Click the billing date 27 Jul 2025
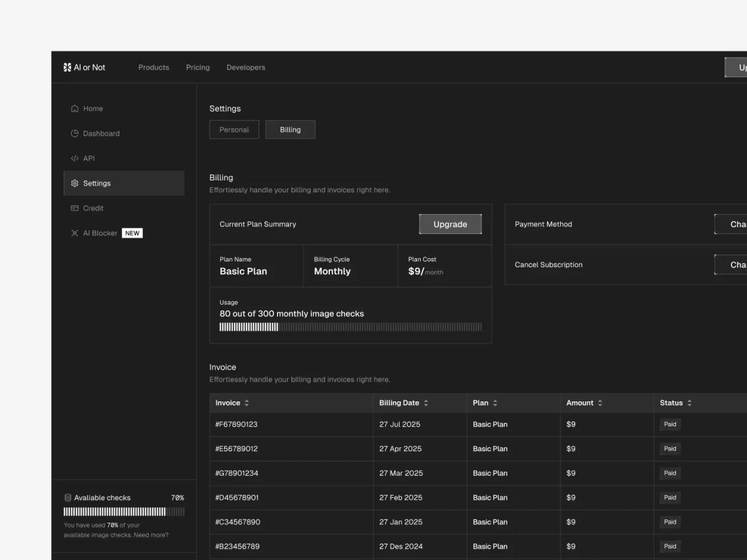747x560 pixels. click(400, 424)
